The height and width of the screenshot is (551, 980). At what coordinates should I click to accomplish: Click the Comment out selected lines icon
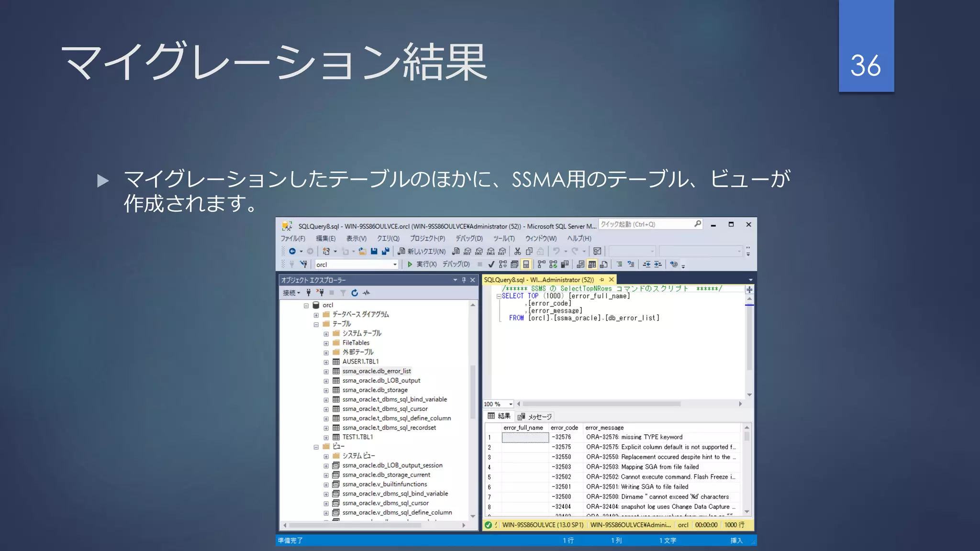(619, 264)
